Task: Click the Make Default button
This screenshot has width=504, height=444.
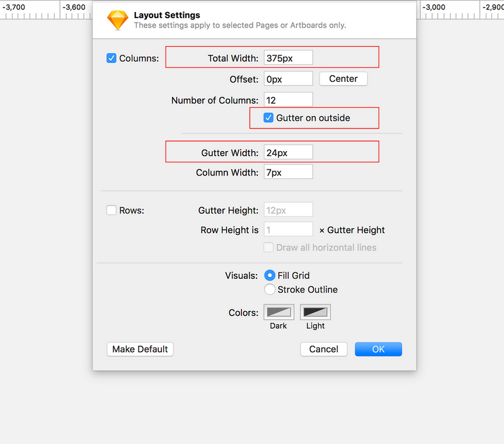Action: 140,350
